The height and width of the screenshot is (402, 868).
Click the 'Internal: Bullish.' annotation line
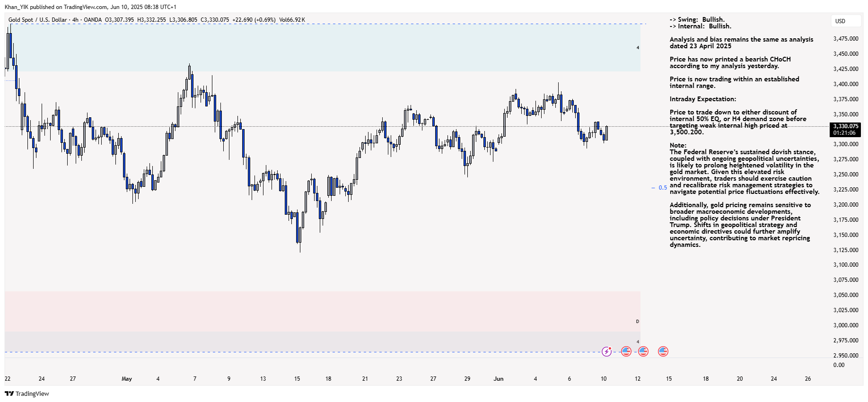(701, 26)
